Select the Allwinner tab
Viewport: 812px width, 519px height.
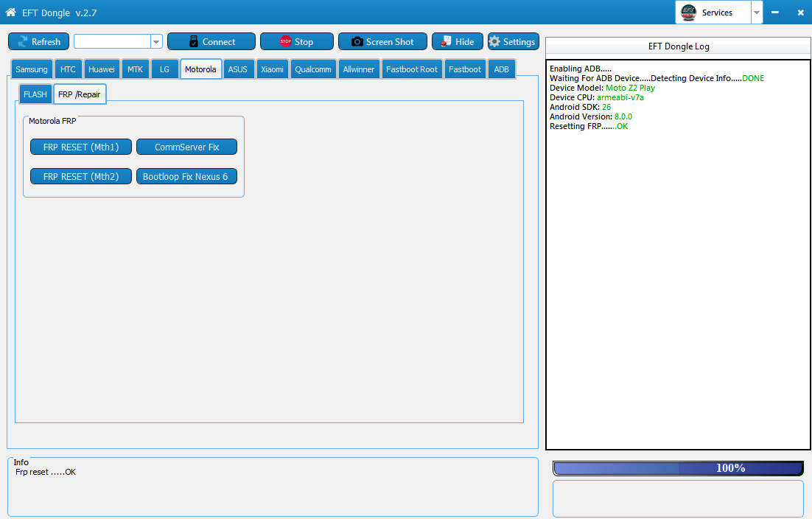(x=358, y=69)
